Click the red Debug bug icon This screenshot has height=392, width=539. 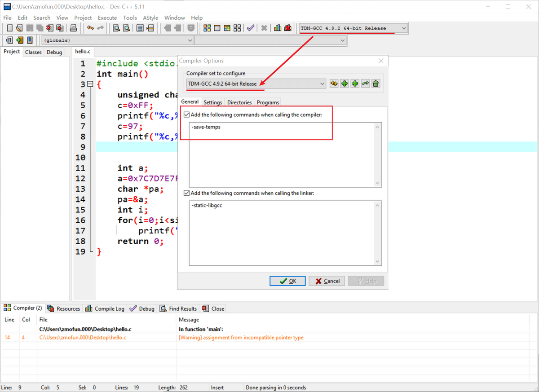tap(287, 28)
